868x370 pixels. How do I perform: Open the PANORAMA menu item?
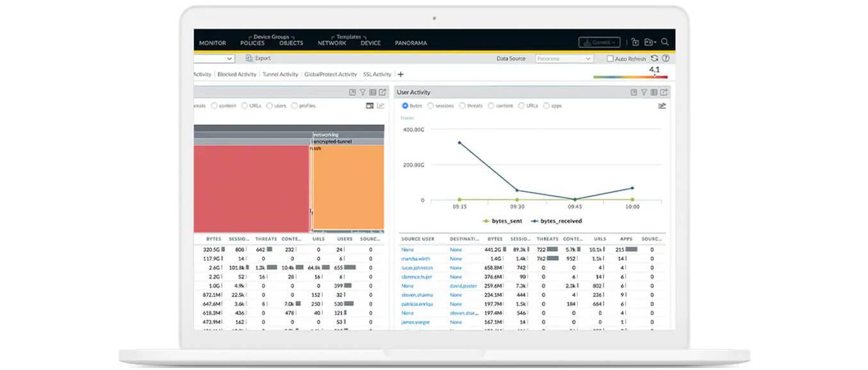(411, 43)
